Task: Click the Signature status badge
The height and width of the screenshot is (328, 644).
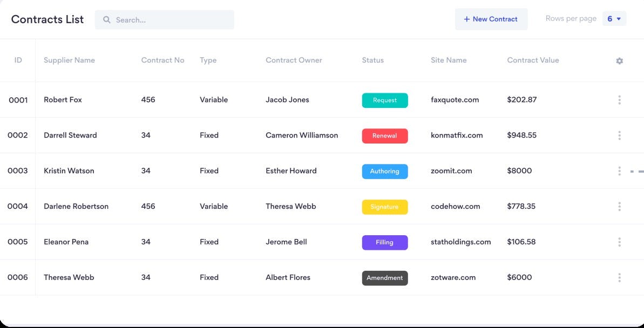Action: (385, 207)
